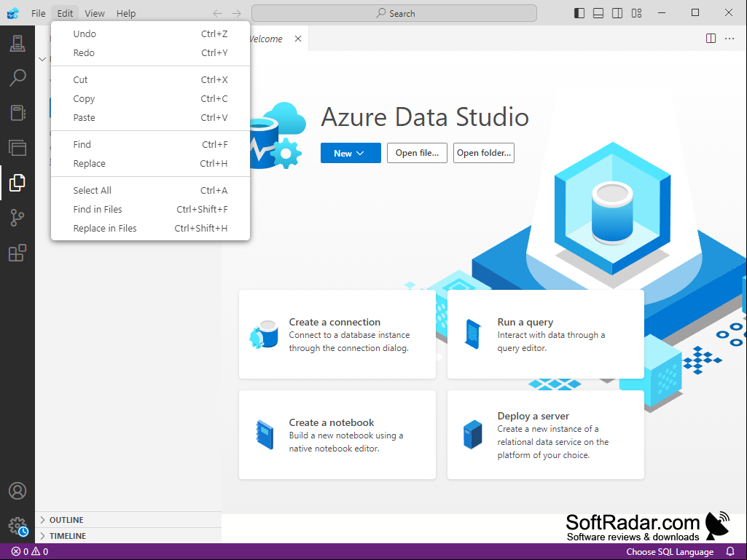747x560 pixels.
Task: Open the New dropdown button
Action: tap(350, 153)
